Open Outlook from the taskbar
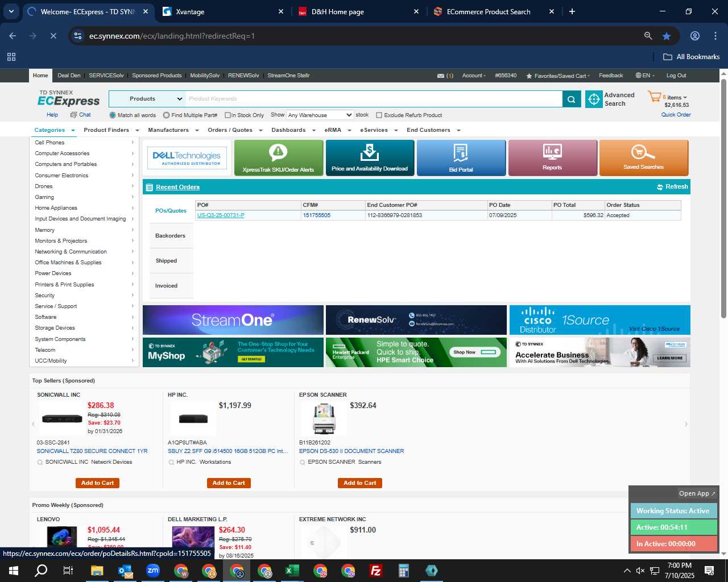 click(125, 571)
